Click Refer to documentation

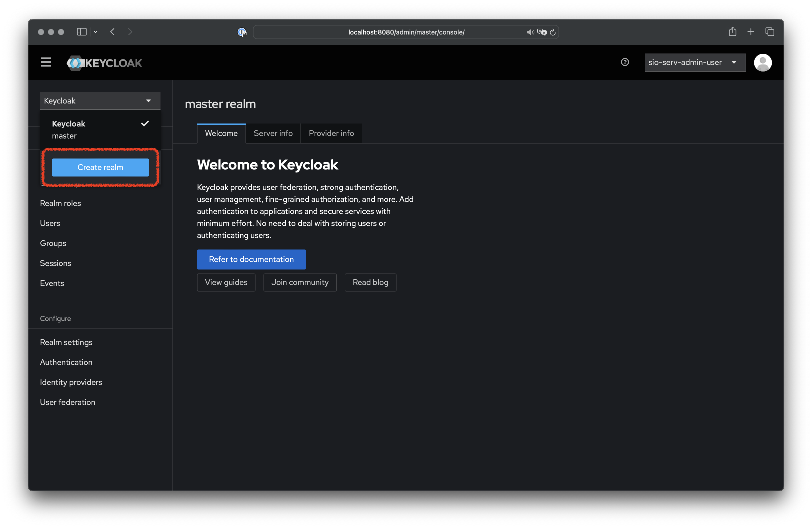[251, 259]
